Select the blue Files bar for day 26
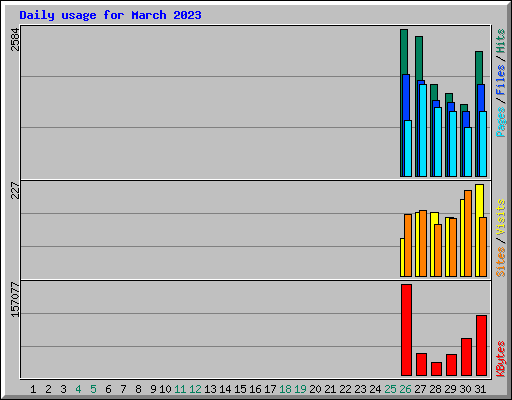This screenshot has width=512, height=400. (406, 97)
